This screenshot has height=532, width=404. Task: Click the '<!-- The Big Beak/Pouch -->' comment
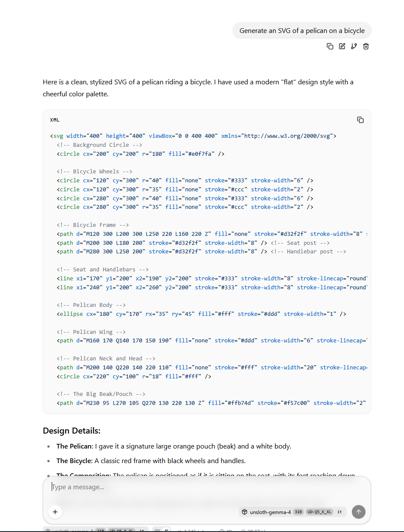(101, 394)
